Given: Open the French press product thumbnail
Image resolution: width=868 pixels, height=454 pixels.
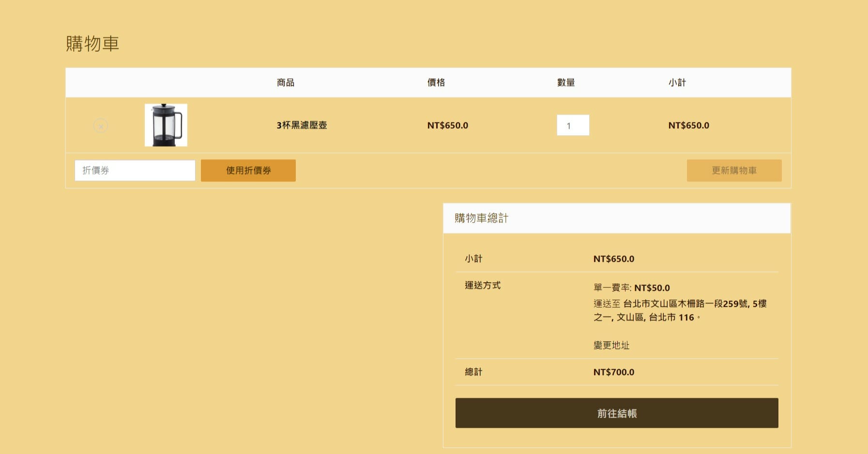Looking at the screenshot, I should pos(166,125).
